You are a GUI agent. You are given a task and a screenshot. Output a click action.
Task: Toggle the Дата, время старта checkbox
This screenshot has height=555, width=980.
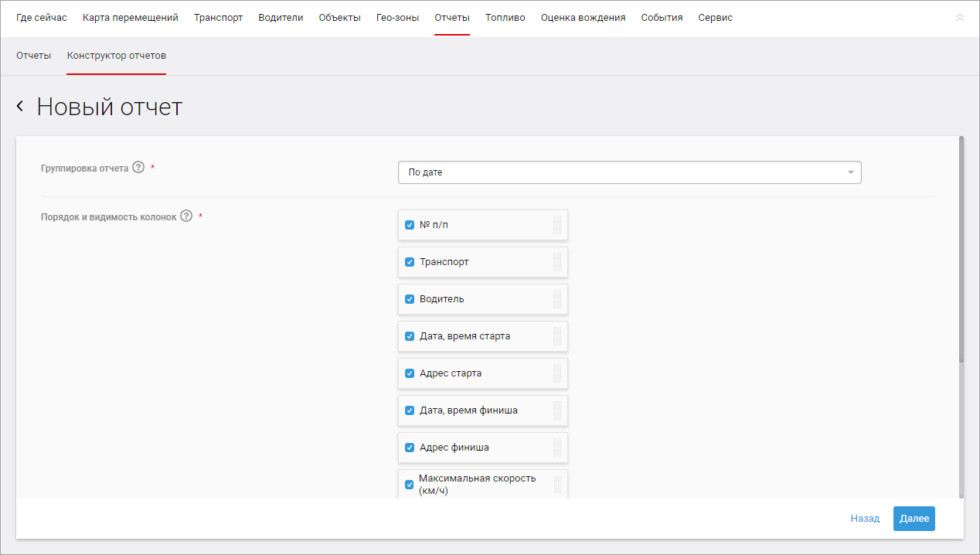[x=410, y=336]
